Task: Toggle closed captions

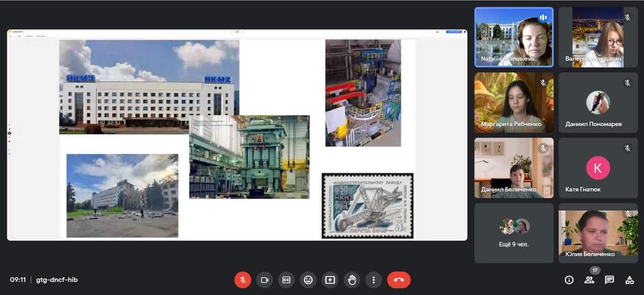Action: click(x=286, y=280)
